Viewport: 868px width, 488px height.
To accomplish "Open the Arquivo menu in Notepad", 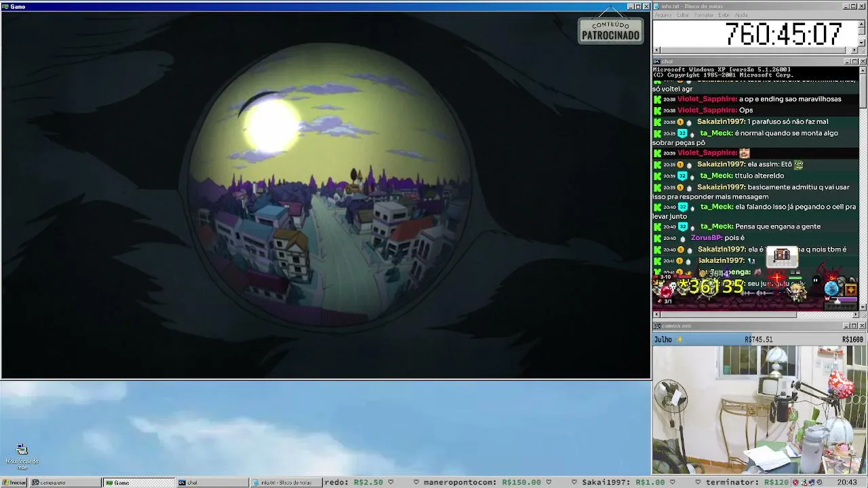I will pos(663,15).
